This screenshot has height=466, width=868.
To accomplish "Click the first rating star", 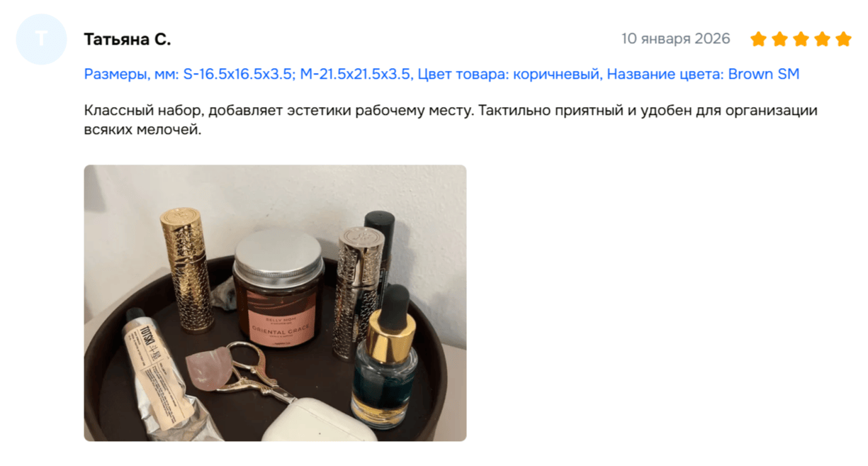I will pos(758,39).
